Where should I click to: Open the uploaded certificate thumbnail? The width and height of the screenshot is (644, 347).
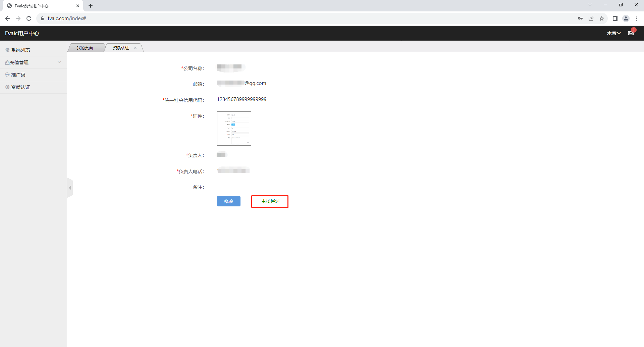[234, 129]
